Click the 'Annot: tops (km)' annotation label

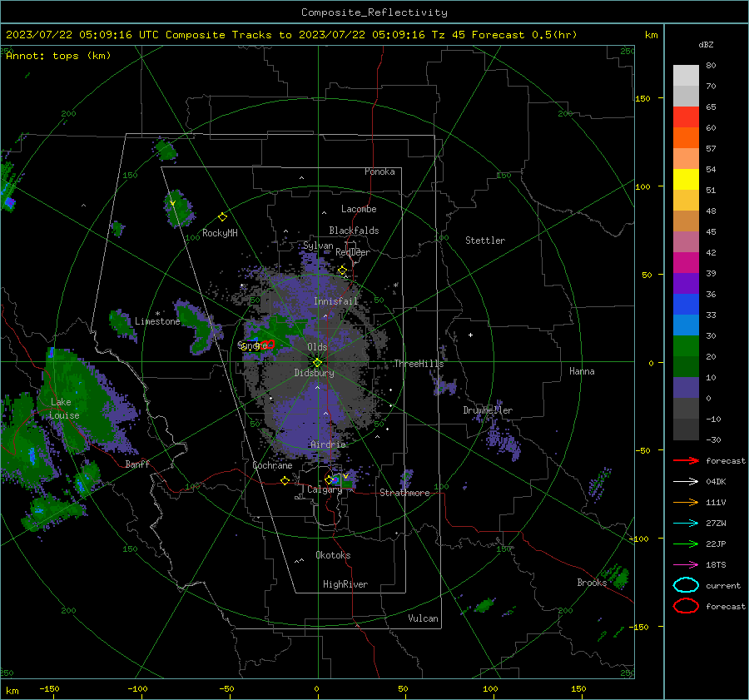click(58, 56)
